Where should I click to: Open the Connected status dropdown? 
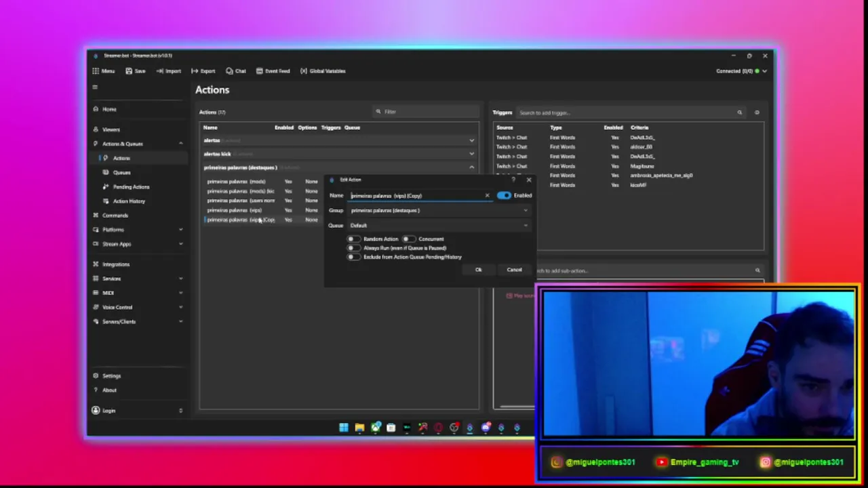[742, 70]
